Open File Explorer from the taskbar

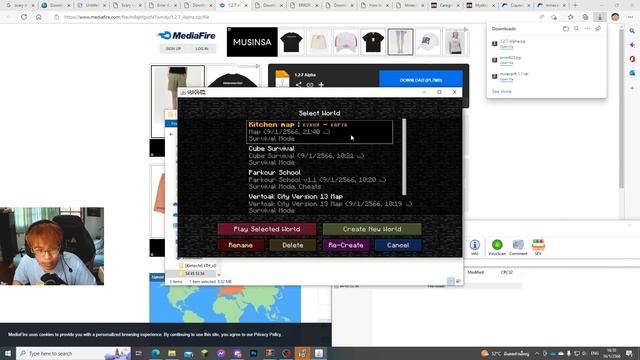point(172,353)
